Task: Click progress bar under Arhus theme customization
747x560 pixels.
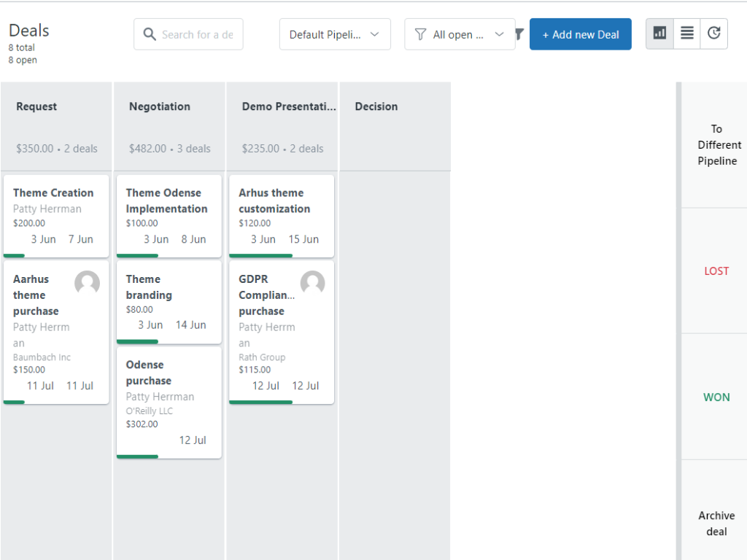Action: coord(260,256)
